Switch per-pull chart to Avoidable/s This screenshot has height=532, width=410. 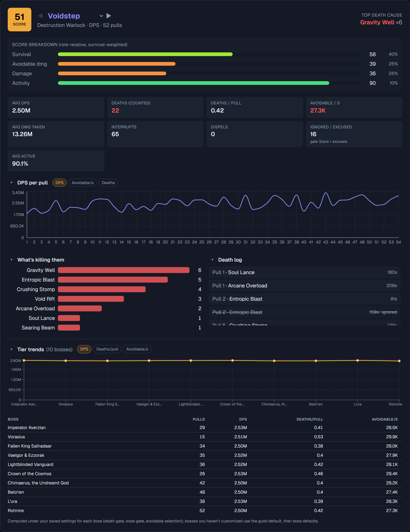coord(83,183)
